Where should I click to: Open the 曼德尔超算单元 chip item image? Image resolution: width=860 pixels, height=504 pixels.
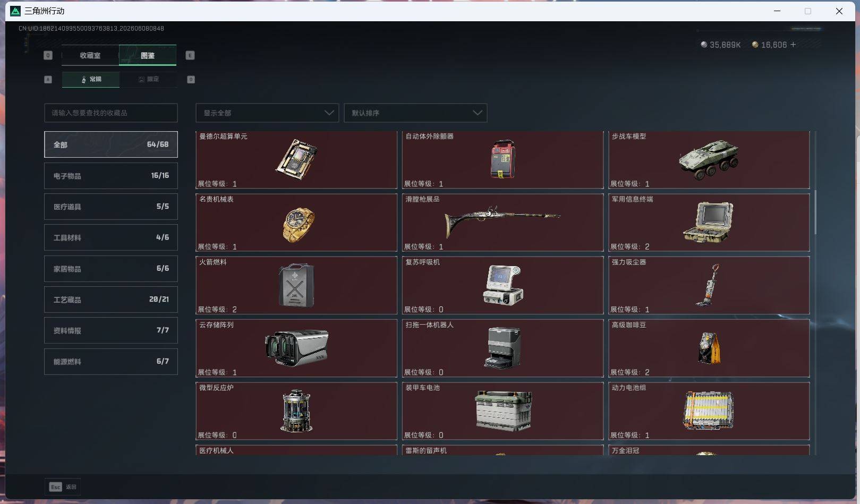296,159
